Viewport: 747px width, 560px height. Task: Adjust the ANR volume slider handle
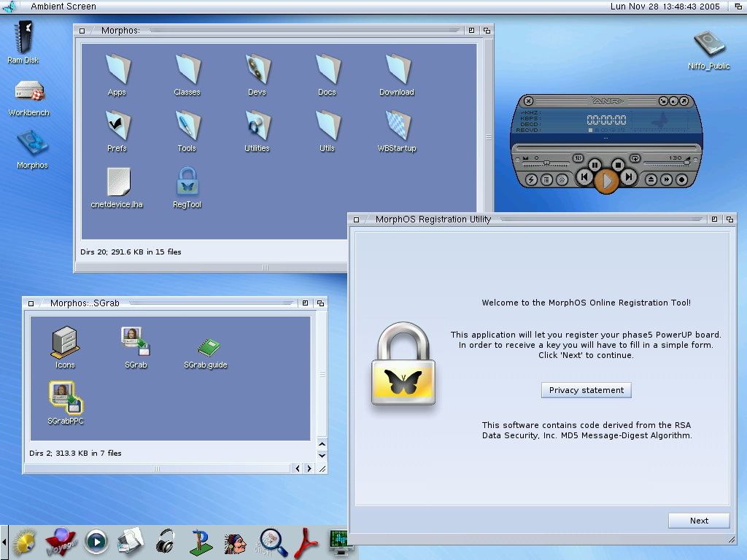[686, 162]
